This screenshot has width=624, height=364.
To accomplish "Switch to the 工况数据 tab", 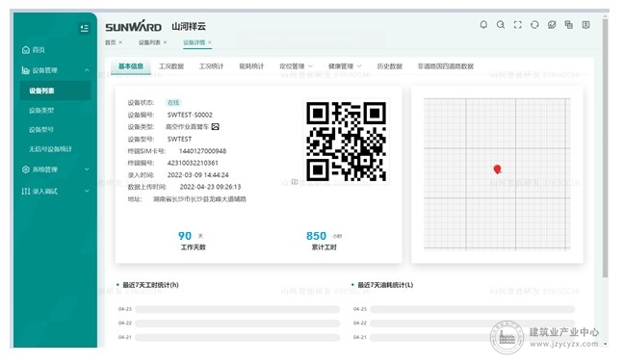I will [x=171, y=66].
